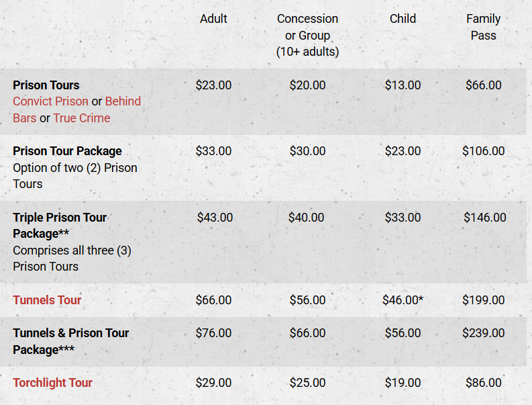The height and width of the screenshot is (405, 532).
Task: Select the Adult column header
Action: coord(213,19)
